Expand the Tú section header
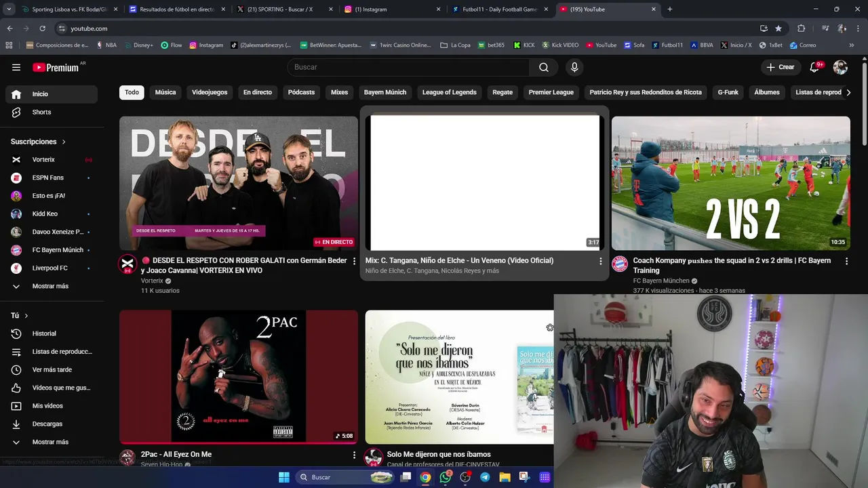The height and width of the screenshot is (488, 868). [x=19, y=316]
